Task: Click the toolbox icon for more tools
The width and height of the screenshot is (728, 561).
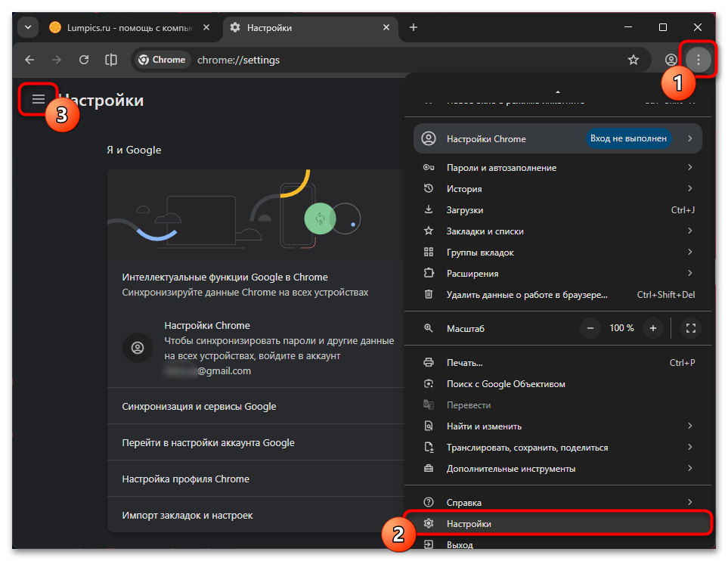Action: tap(429, 468)
